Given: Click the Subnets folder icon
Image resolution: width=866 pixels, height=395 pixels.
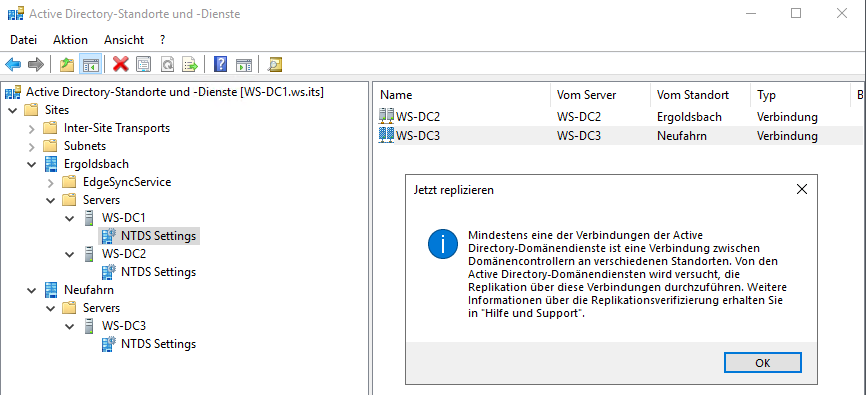Looking at the screenshot, I should (x=50, y=146).
